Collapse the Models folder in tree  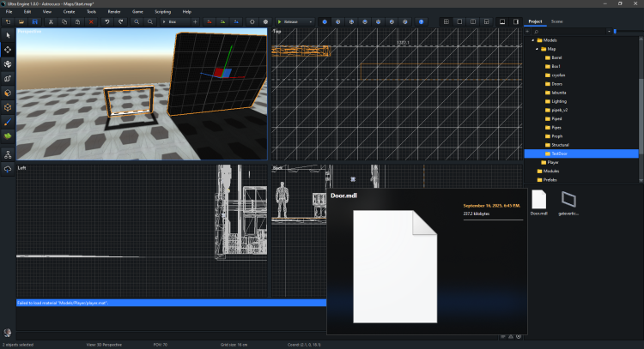(x=532, y=40)
